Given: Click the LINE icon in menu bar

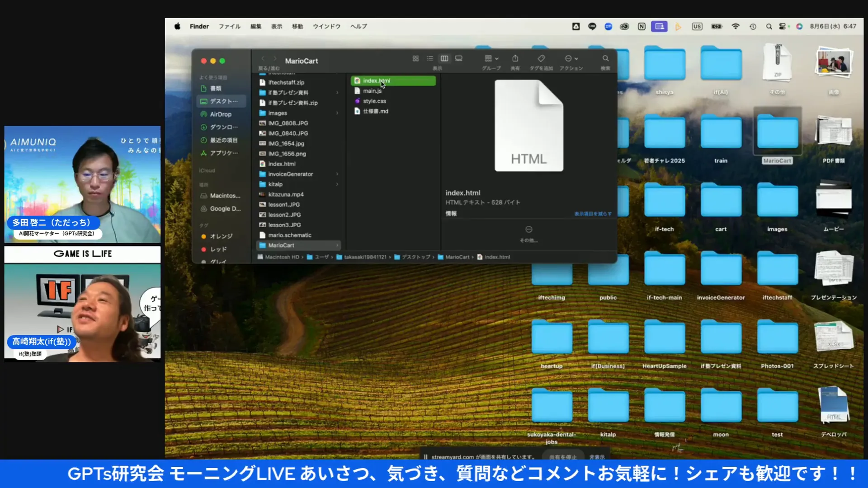Looking at the screenshot, I should (592, 27).
